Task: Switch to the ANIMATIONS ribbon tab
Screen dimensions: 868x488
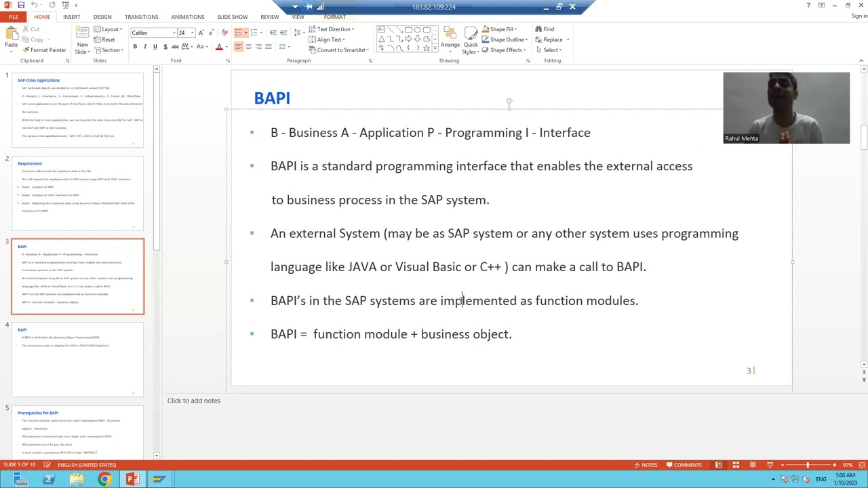Action: 187,17
